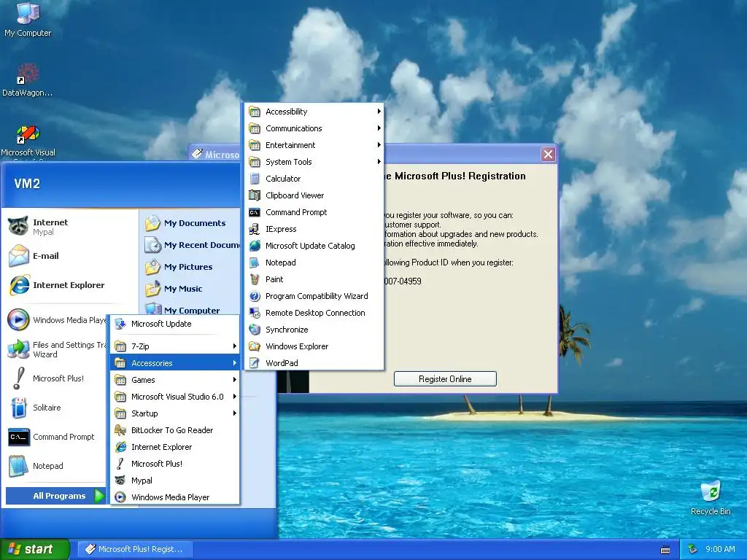
Task: Open Microsoft Visual desktop shortcut icon
Action: coord(28,134)
